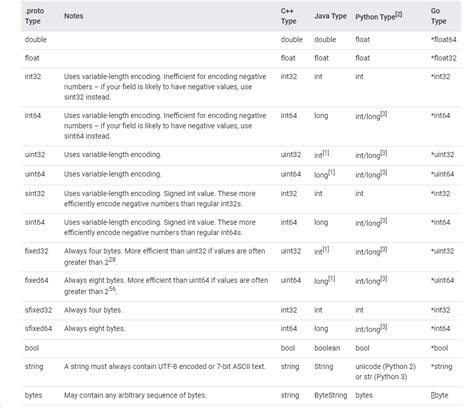Open footnote [3] next to int/long in int64 row
Viewport: 474px width, 408px height.
point(384,114)
